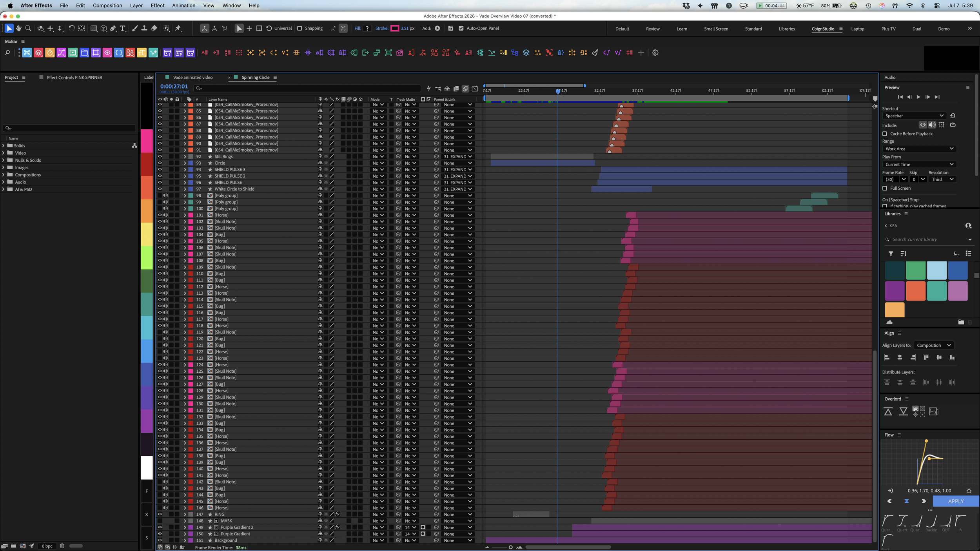The height and width of the screenshot is (551, 980).
Task: Click the pink Stroke color swatch
Action: (395, 29)
